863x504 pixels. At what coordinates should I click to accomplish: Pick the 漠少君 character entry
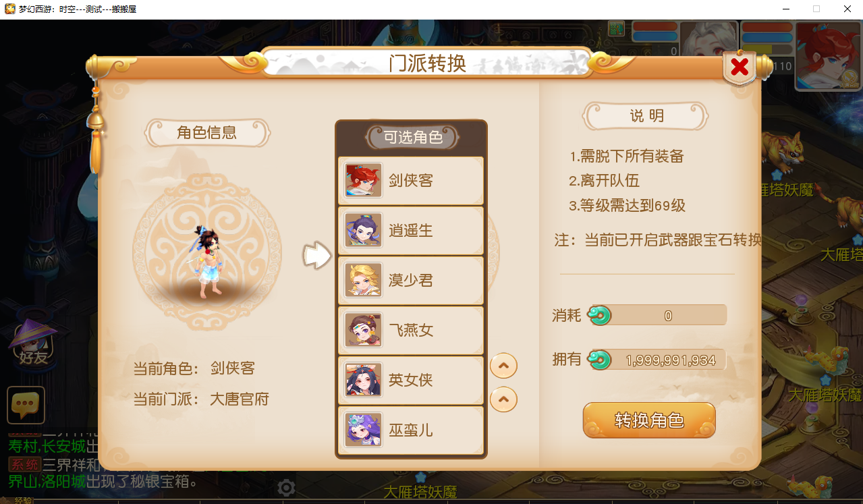pos(411,281)
